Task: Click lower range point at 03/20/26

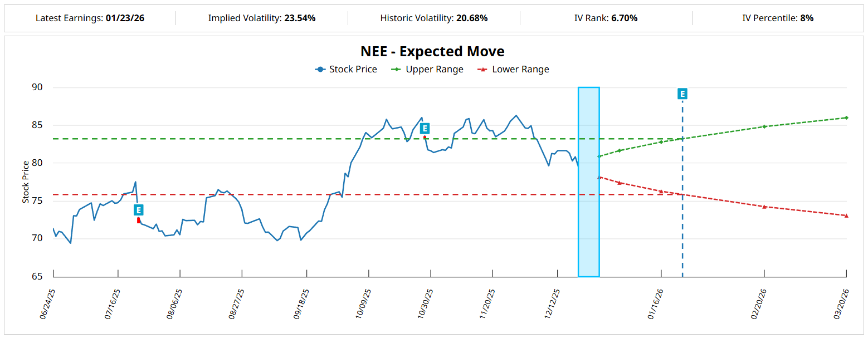Action: (846, 215)
